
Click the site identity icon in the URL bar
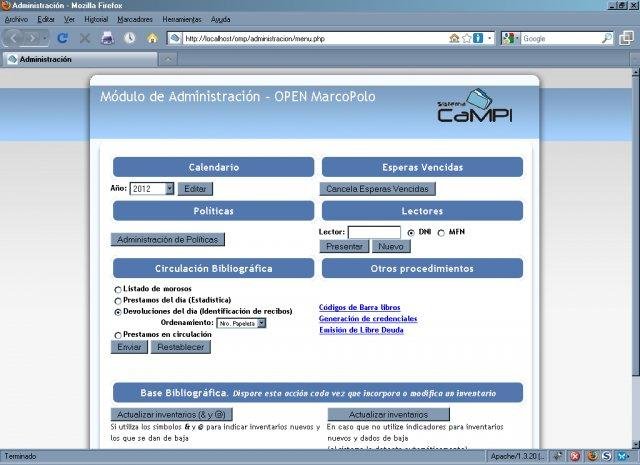click(x=175, y=38)
